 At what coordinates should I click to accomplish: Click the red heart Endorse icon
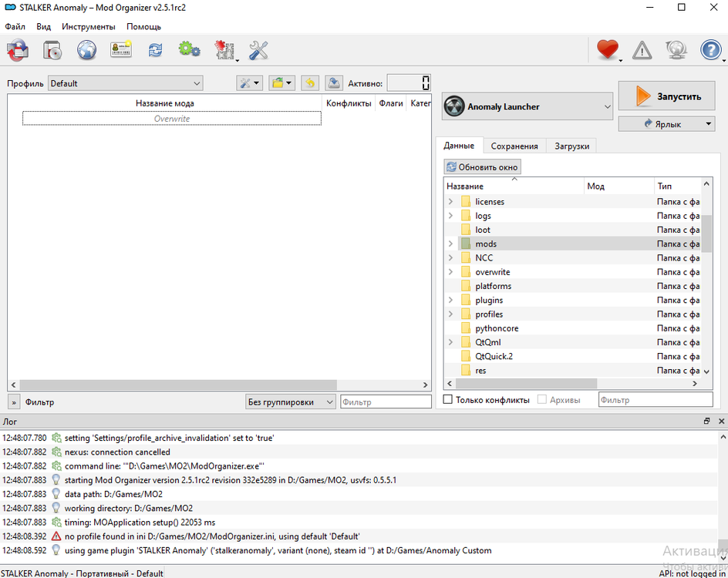[608, 51]
